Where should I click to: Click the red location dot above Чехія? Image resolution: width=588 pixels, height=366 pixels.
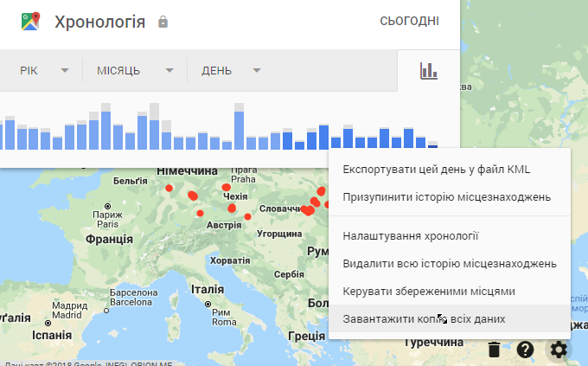coord(226,187)
